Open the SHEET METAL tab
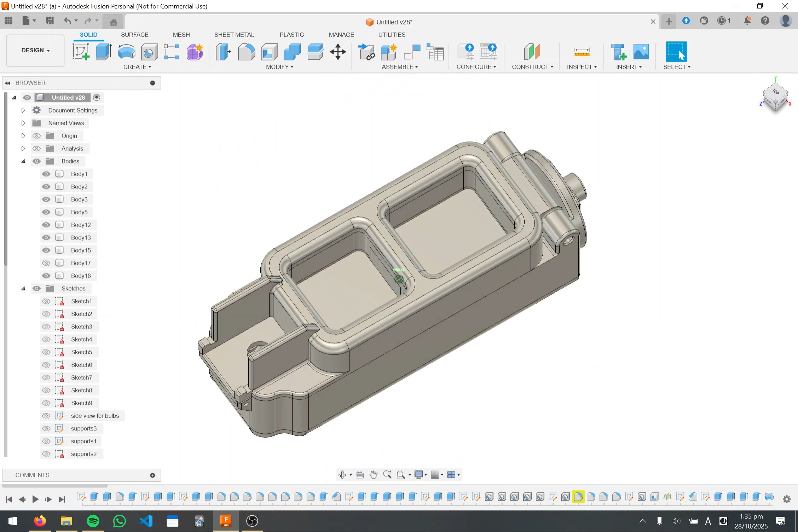This screenshot has height=532, width=798. point(234,35)
